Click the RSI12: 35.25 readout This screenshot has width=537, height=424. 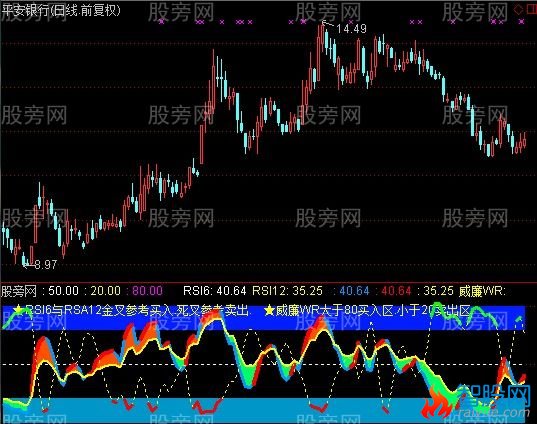(287, 291)
